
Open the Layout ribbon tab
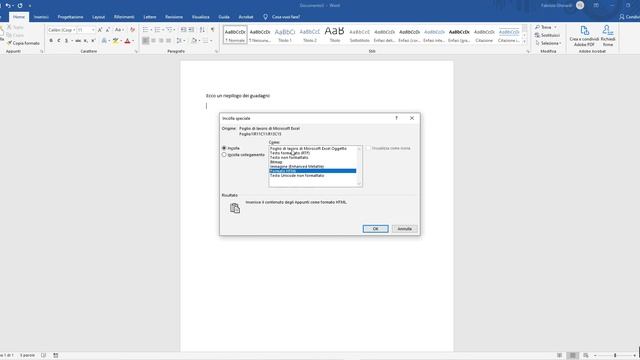point(98,17)
